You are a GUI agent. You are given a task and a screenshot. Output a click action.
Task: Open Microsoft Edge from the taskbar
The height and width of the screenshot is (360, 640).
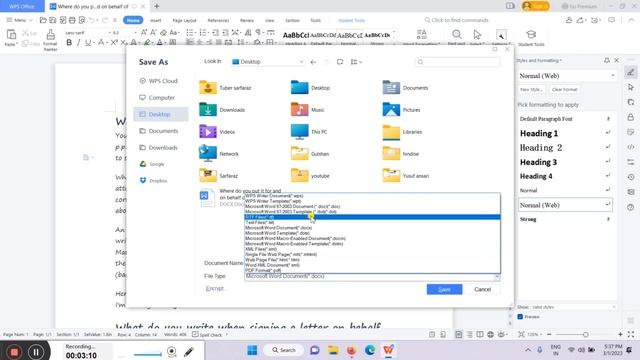tap(370, 350)
